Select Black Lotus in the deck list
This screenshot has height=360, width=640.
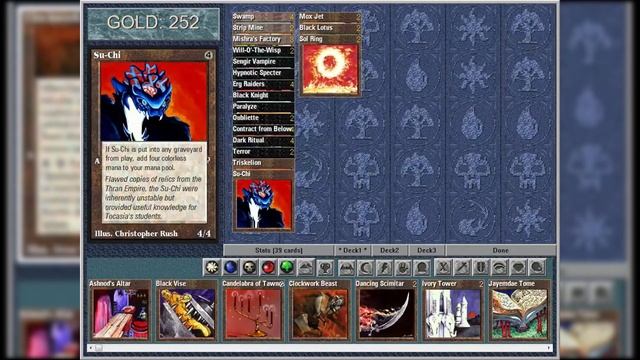pyautogui.click(x=330, y=28)
